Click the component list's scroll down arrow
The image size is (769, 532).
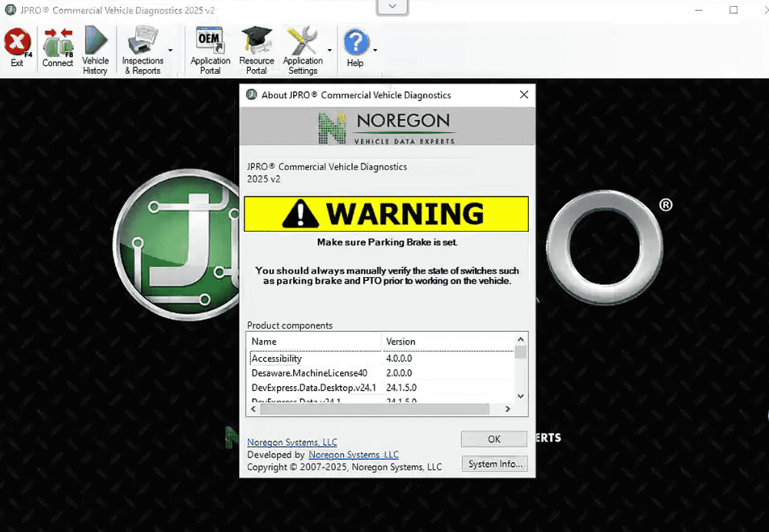[x=520, y=396]
